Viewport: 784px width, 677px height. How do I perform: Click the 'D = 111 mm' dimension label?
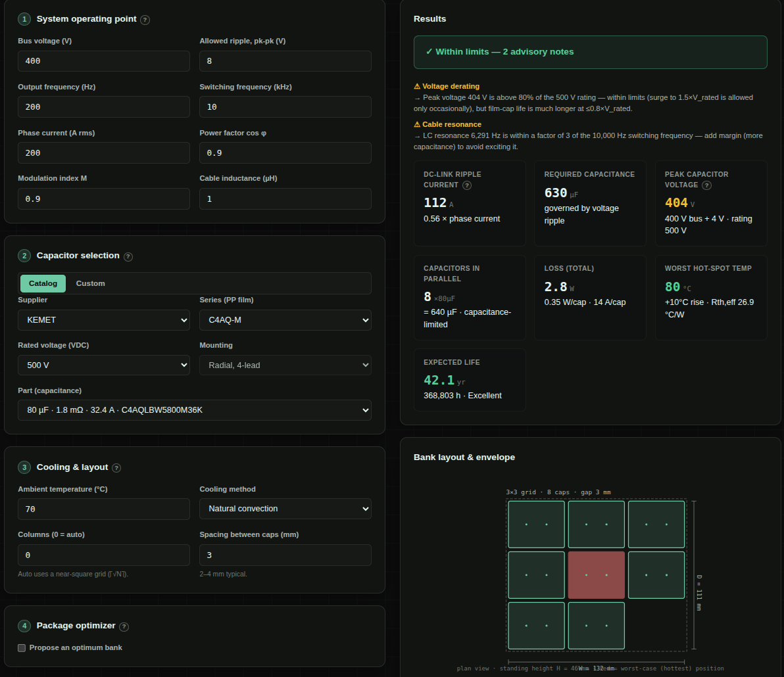(700, 593)
